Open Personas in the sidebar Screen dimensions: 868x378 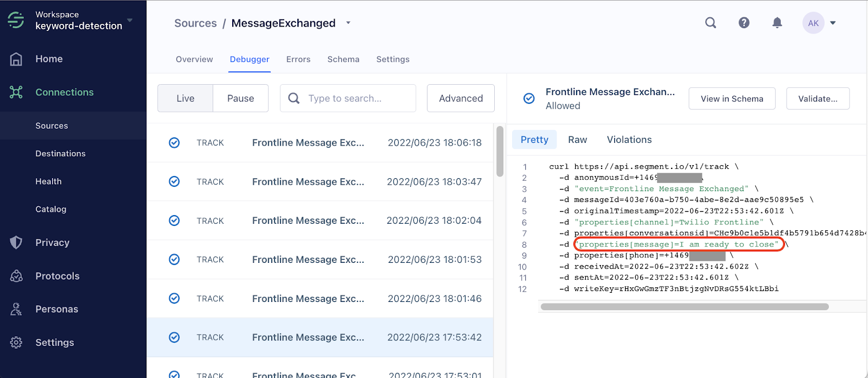click(x=57, y=309)
